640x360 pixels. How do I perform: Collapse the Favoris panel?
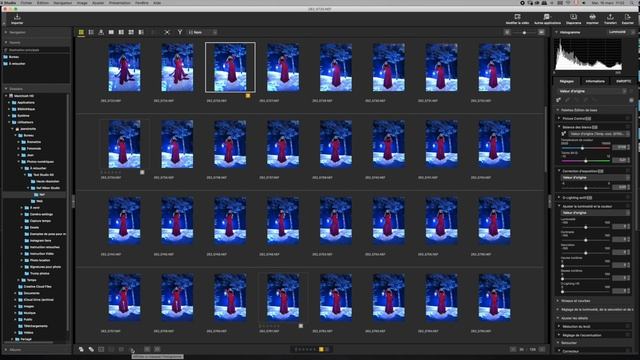(x=6, y=42)
